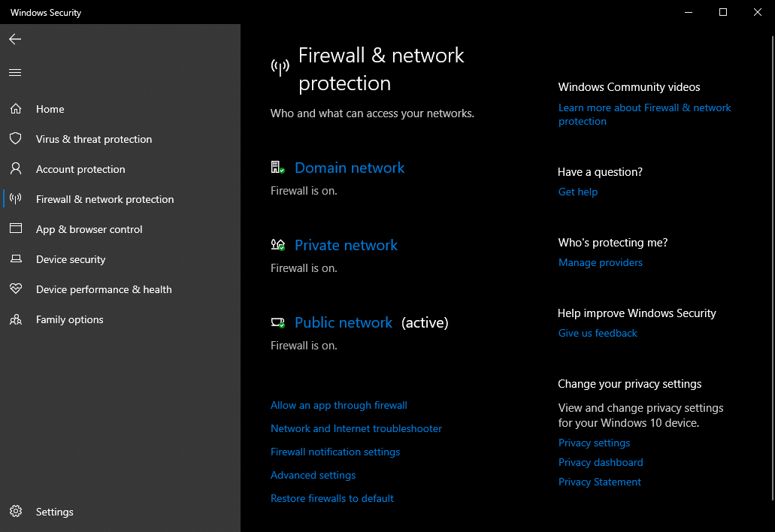Click the Family options icon
The image size is (775, 532).
(x=15, y=319)
